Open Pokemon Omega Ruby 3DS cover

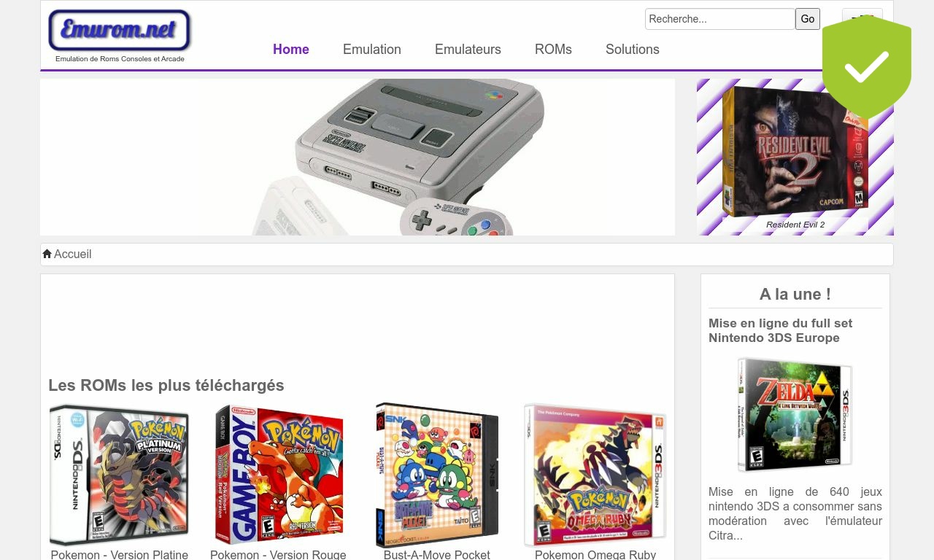click(x=595, y=475)
